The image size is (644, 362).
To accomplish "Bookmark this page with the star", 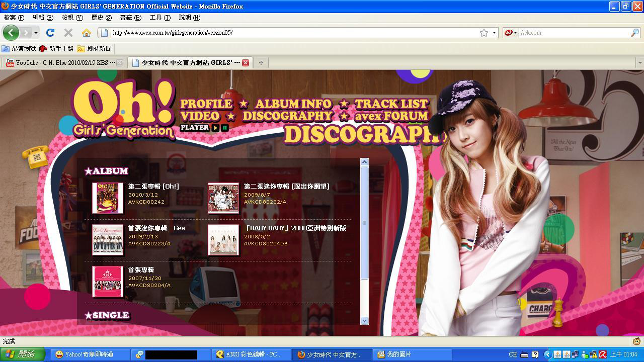I will pyautogui.click(x=484, y=33).
